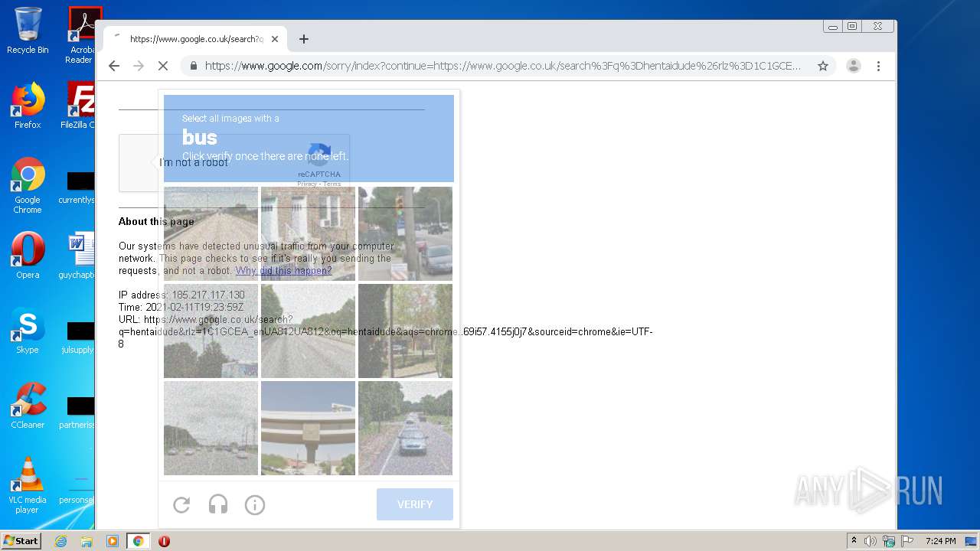
Task: Open Opera desktop shortcut
Action: (x=28, y=256)
